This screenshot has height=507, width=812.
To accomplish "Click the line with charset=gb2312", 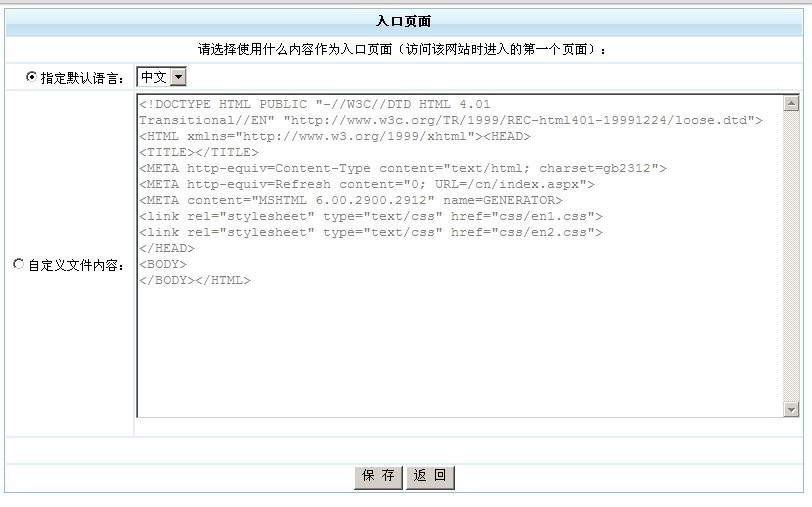I will (402, 168).
